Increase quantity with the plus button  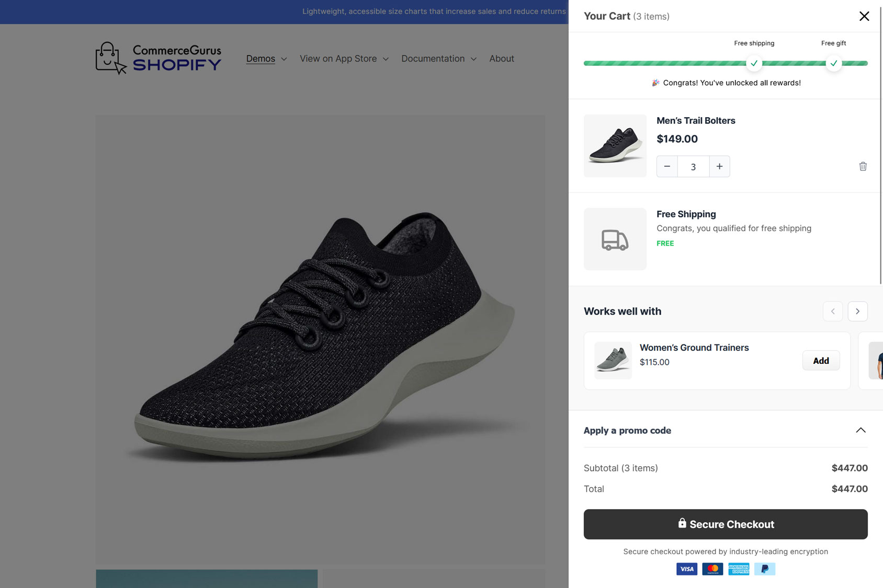coord(719,166)
